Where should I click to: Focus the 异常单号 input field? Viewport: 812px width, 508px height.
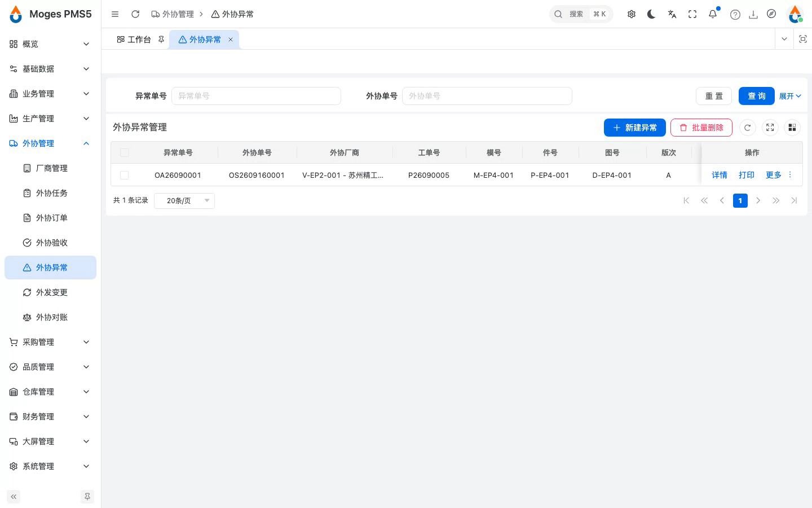pyautogui.click(x=256, y=96)
